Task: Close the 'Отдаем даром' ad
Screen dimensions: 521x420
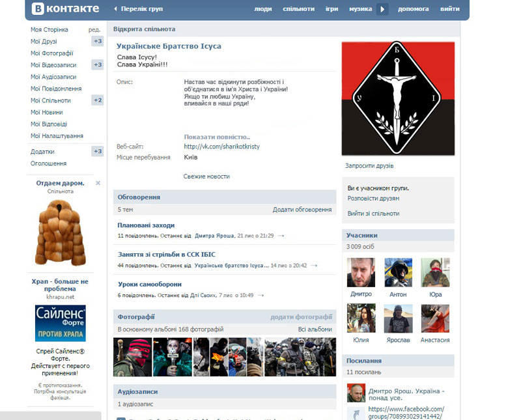Action: pos(98,183)
